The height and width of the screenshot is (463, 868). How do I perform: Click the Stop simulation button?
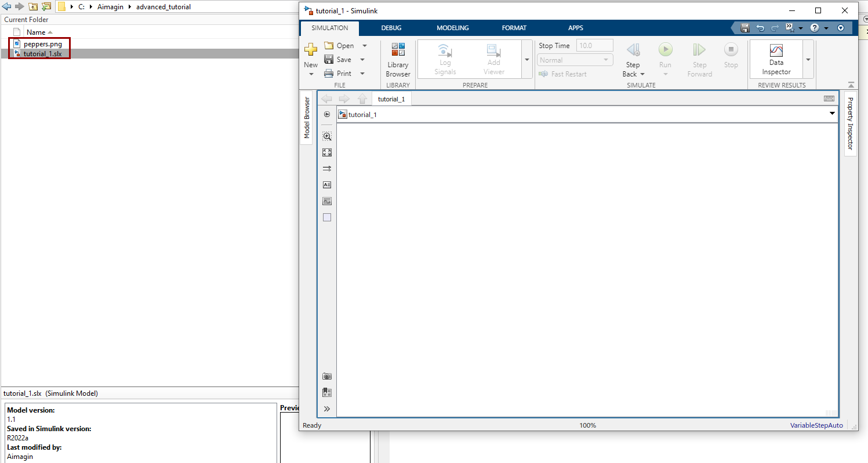point(731,50)
